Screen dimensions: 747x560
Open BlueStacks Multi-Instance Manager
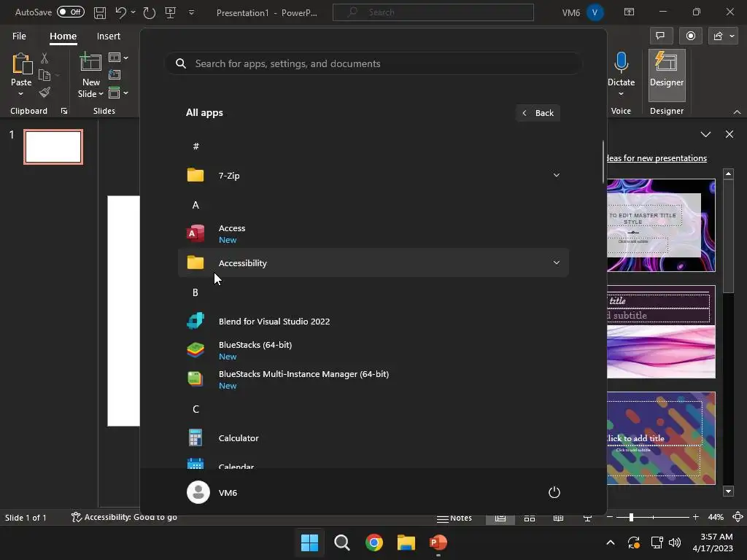(x=373, y=379)
